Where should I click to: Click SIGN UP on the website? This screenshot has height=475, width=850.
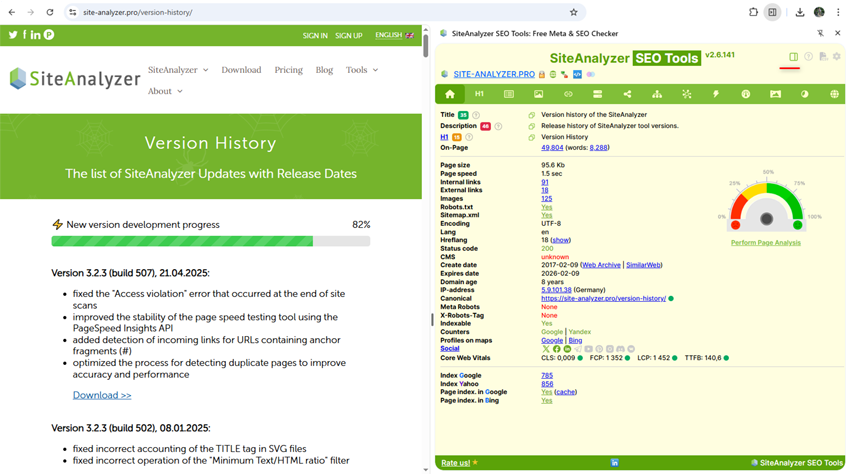pyautogui.click(x=349, y=36)
